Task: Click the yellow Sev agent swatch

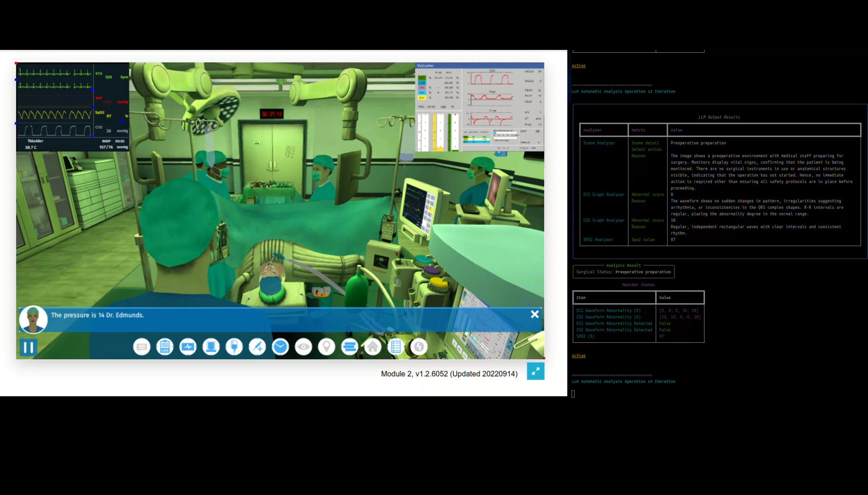Action: (x=422, y=97)
